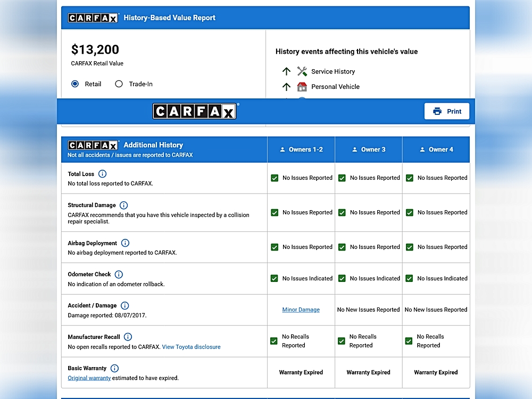Click the Personal Vehicle house icon
Image resolution: width=532 pixels, height=399 pixels.
point(302,87)
